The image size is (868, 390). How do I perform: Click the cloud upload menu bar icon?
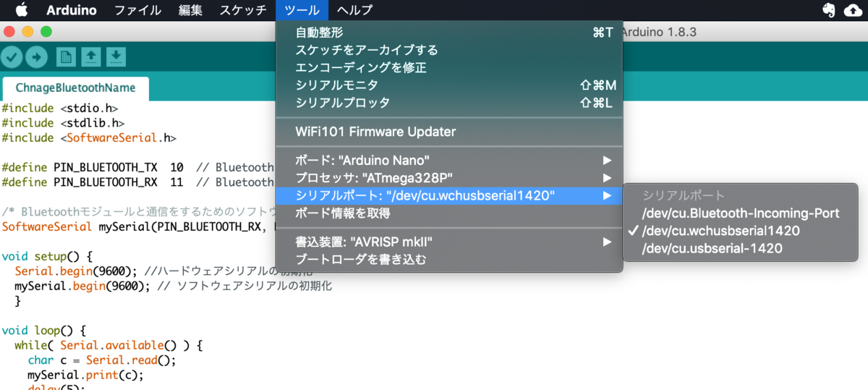click(x=854, y=10)
